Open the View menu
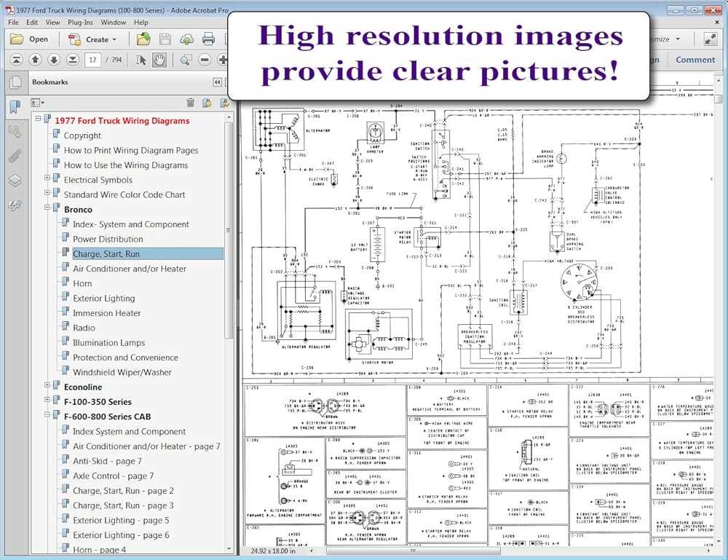728x560 pixels. [x=52, y=23]
